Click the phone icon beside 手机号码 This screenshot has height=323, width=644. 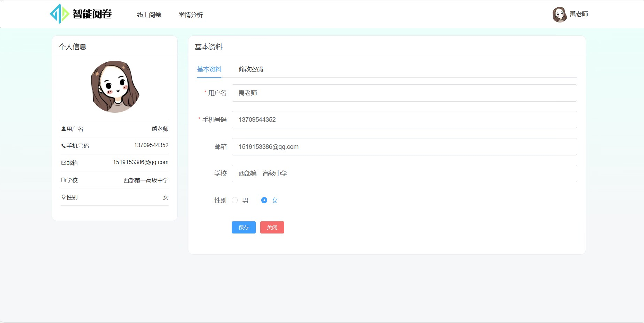point(63,145)
